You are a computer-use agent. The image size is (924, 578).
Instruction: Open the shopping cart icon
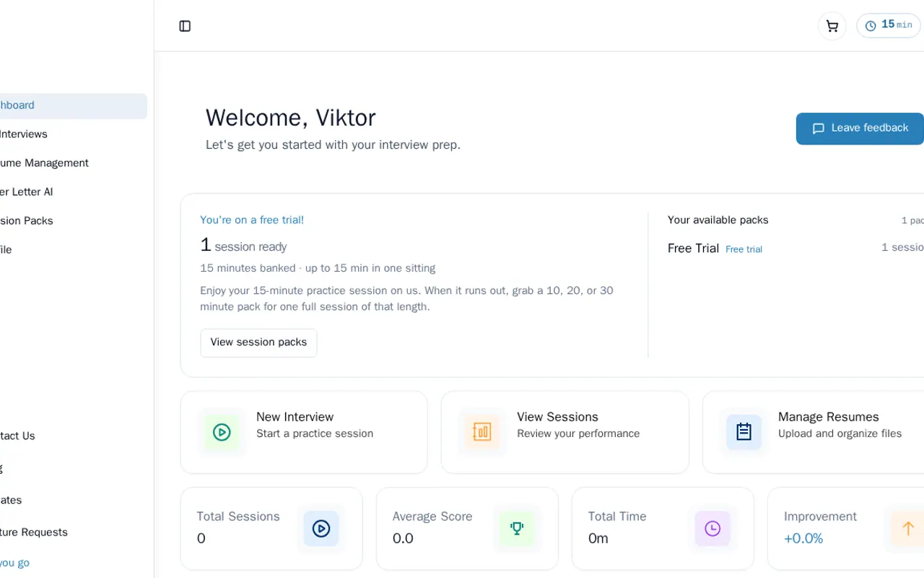point(832,26)
